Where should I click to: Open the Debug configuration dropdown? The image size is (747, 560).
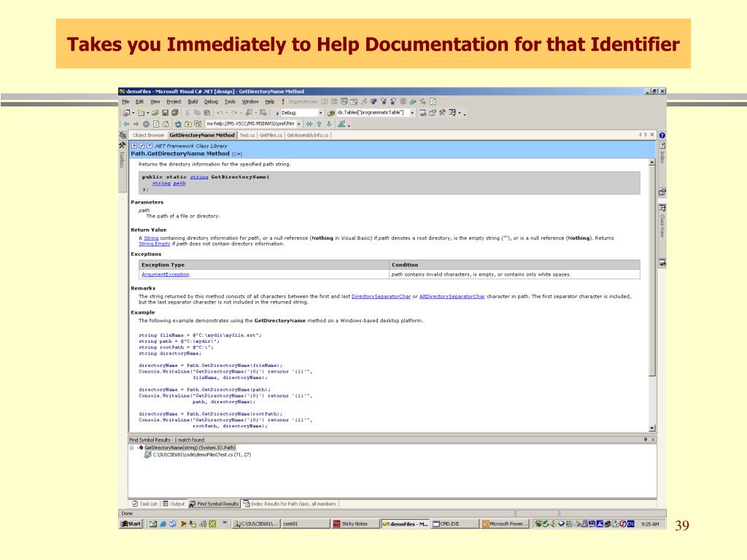click(321, 113)
